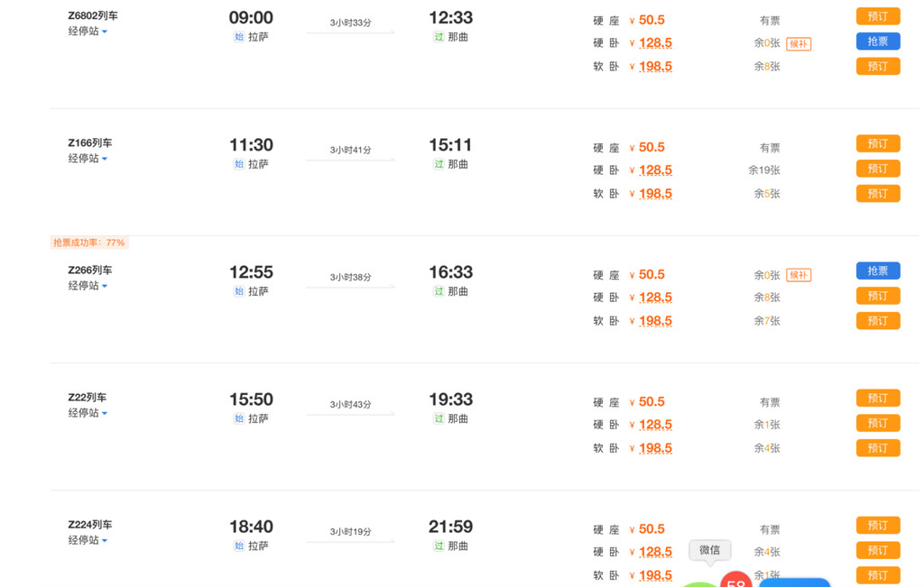Expand 经停站 for train Z266
Viewport: 924px width, 587px height.
(88, 286)
